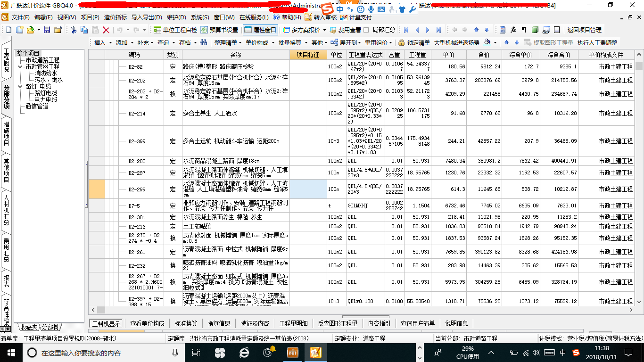
Task: Click the Save floppy disk icon
Action: [x=47, y=30]
